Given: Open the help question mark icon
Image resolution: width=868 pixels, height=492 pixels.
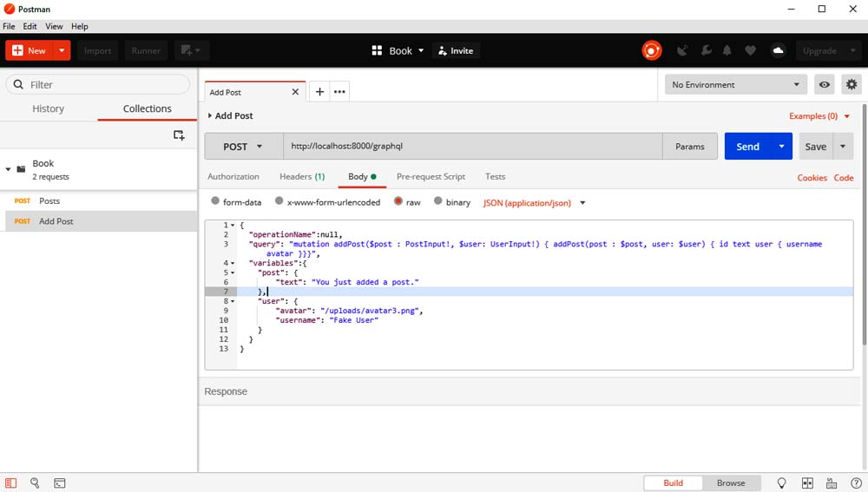Looking at the screenshot, I should tap(856, 483).
